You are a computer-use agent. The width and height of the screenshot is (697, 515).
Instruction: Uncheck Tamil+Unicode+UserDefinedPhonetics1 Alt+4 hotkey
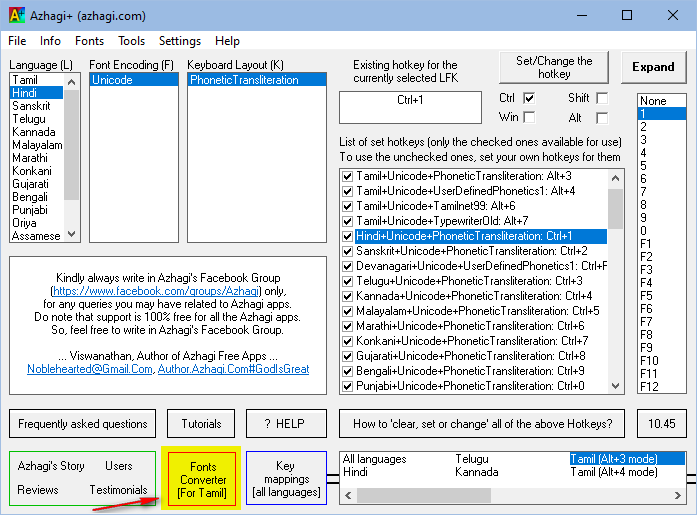click(x=348, y=192)
